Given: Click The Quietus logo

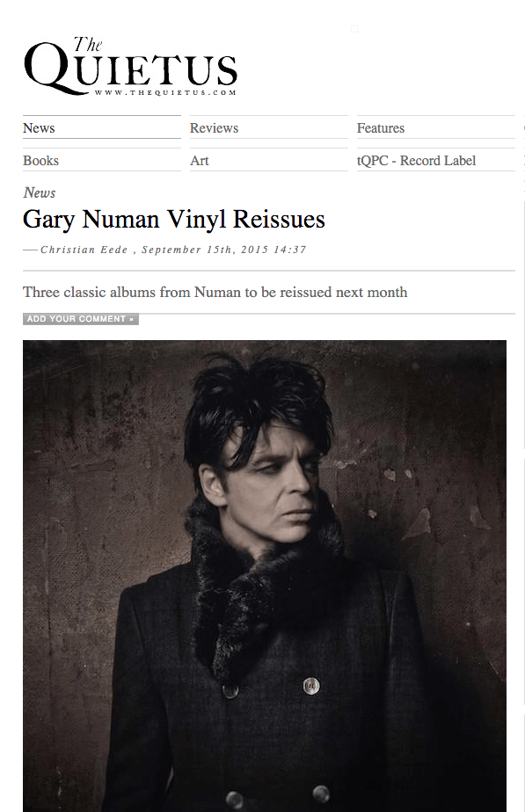Looking at the screenshot, I should 131,66.
